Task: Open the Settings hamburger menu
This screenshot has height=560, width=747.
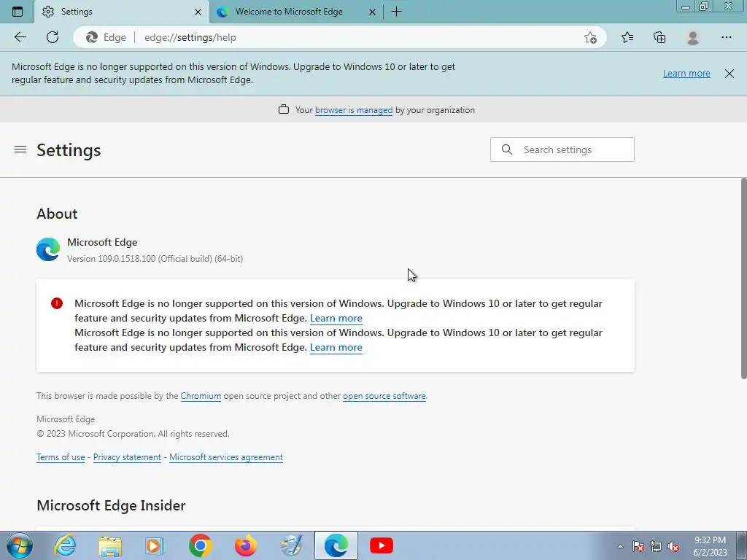Action: [20, 149]
